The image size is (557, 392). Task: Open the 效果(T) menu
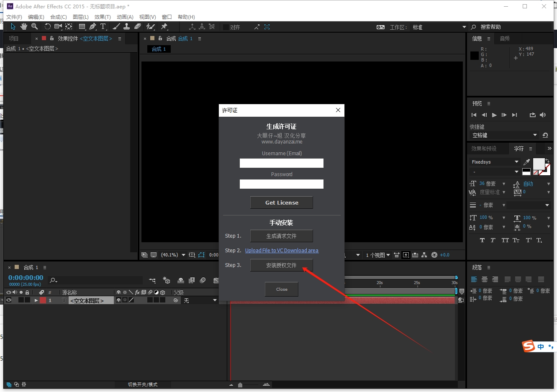(103, 17)
